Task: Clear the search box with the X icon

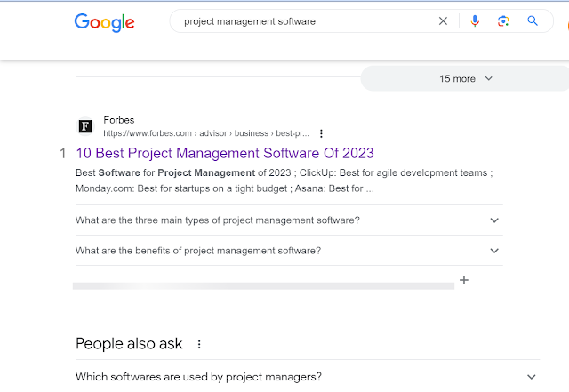Action: (x=443, y=21)
